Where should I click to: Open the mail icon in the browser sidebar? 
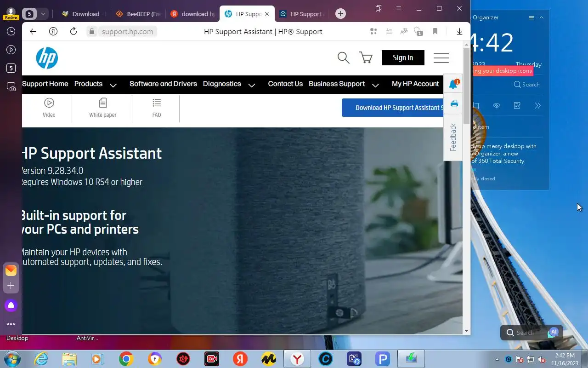[11, 270]
